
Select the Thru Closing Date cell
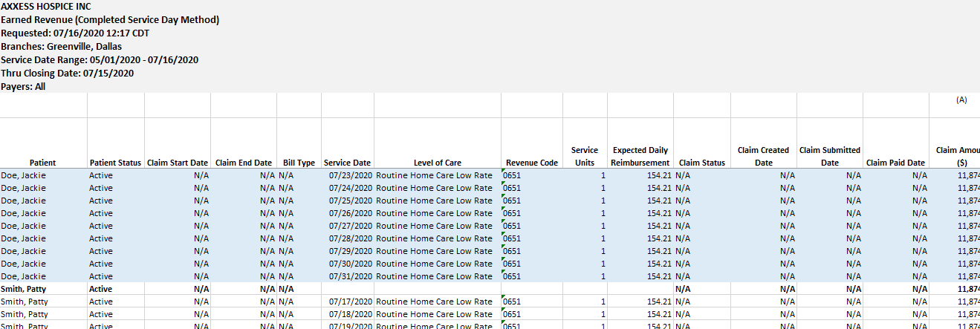[x=67, y=74]
